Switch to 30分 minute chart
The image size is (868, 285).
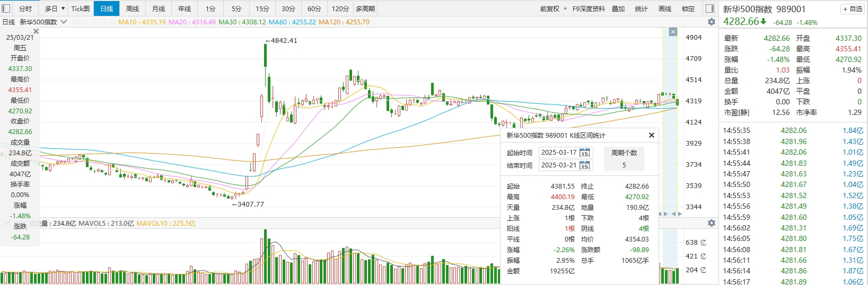288,8
